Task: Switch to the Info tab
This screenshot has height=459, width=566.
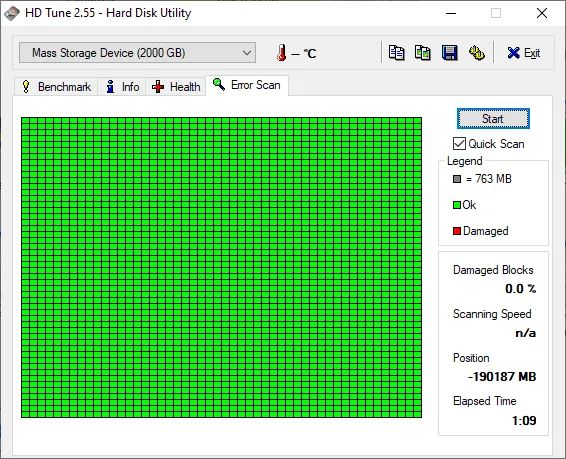Action: [x=122, y=87]
